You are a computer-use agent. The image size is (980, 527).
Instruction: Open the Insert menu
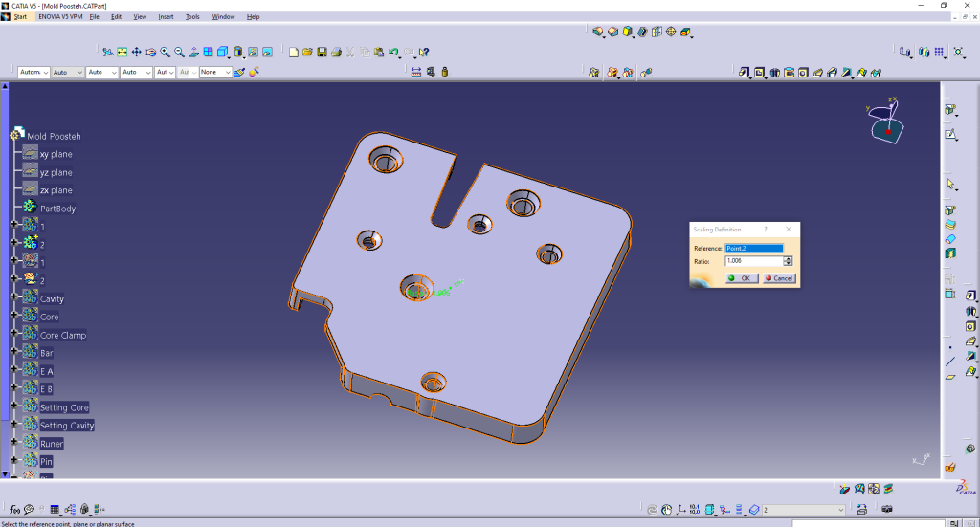pyautogui.click(x=166, y=17)
